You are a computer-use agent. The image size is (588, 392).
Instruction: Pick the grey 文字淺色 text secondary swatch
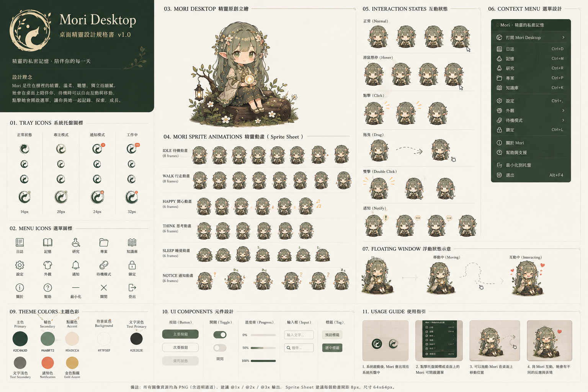pyautogui.click(x=20, y=363)
